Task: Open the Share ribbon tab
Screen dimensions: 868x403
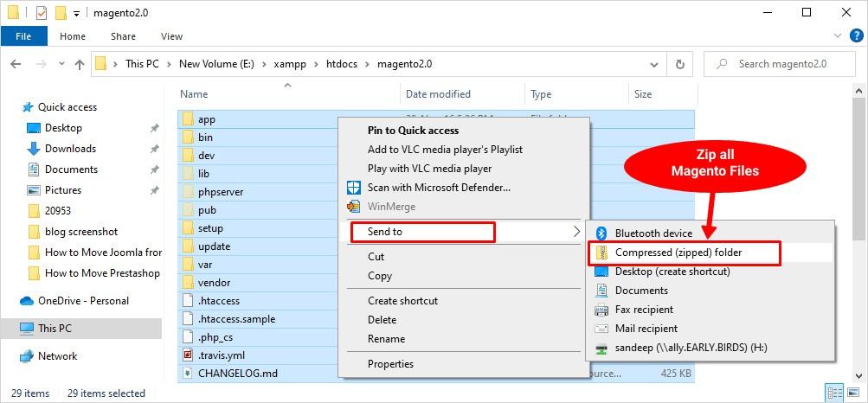Action: pos(123,36)
